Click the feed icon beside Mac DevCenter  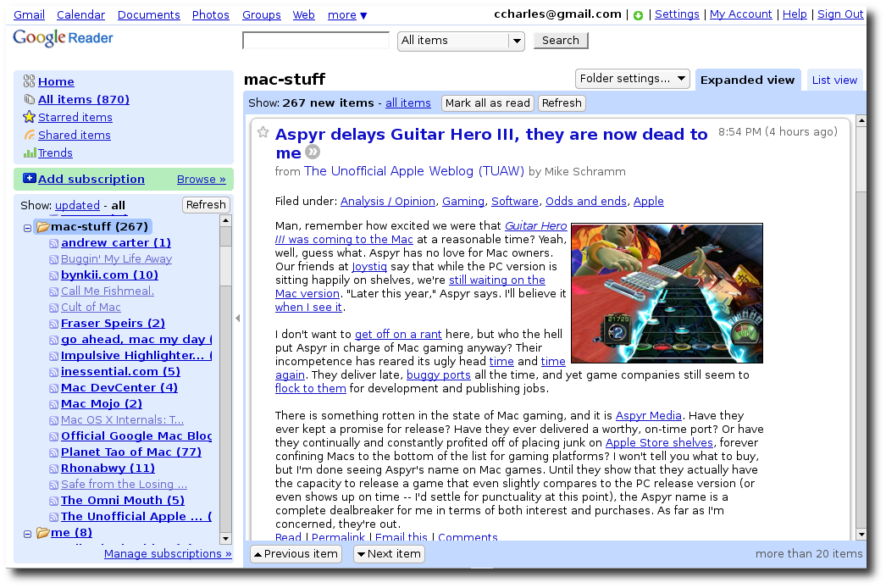[53, 388]
